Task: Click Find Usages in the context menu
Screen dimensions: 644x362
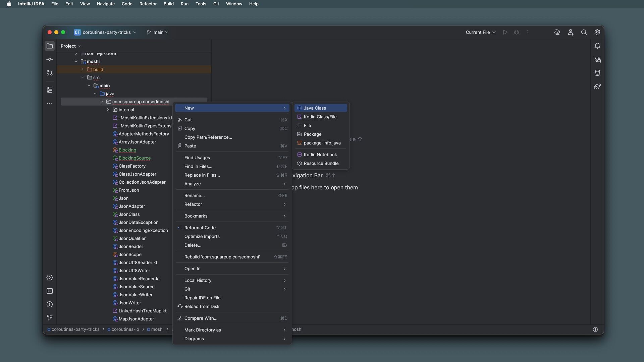Action: coord(232,158)
